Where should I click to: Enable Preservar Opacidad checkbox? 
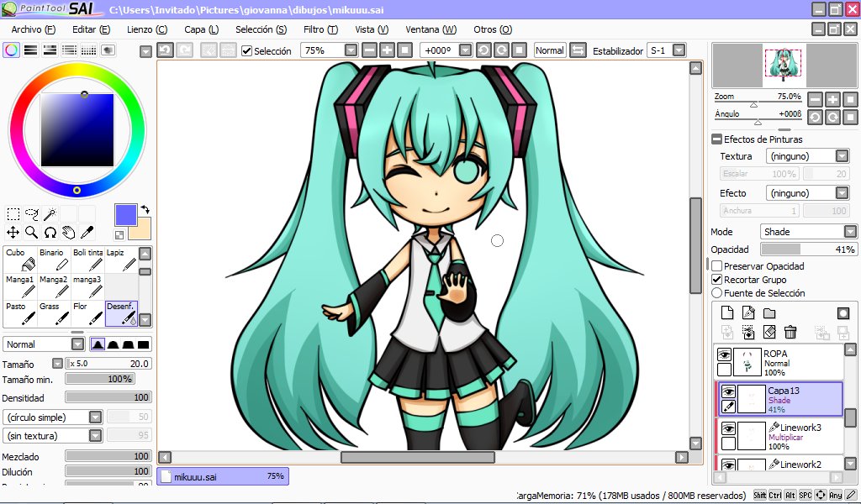pos(716,266)
